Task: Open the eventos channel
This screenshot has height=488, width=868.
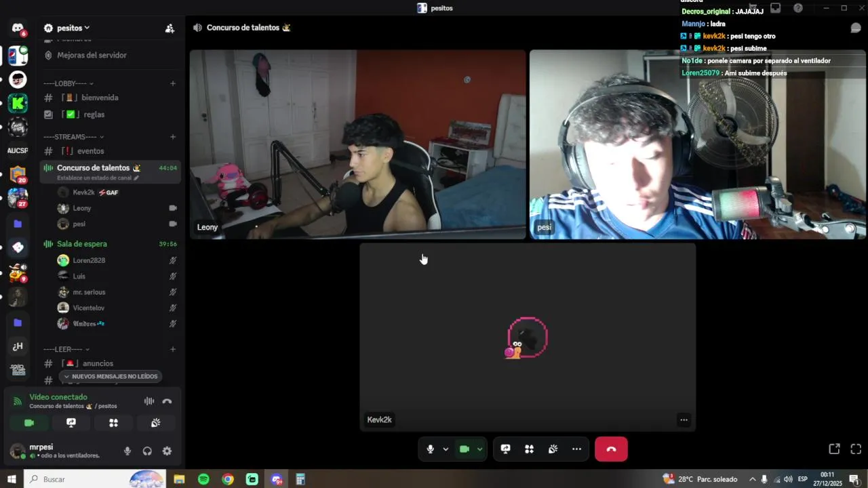Action: pos(110,151)
